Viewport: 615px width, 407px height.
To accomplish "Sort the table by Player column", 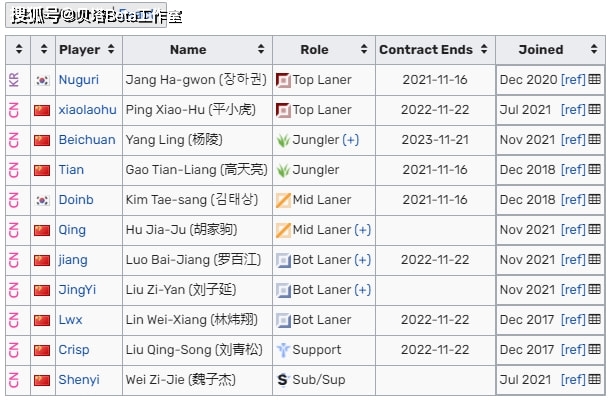I will (x=111, y=49).
